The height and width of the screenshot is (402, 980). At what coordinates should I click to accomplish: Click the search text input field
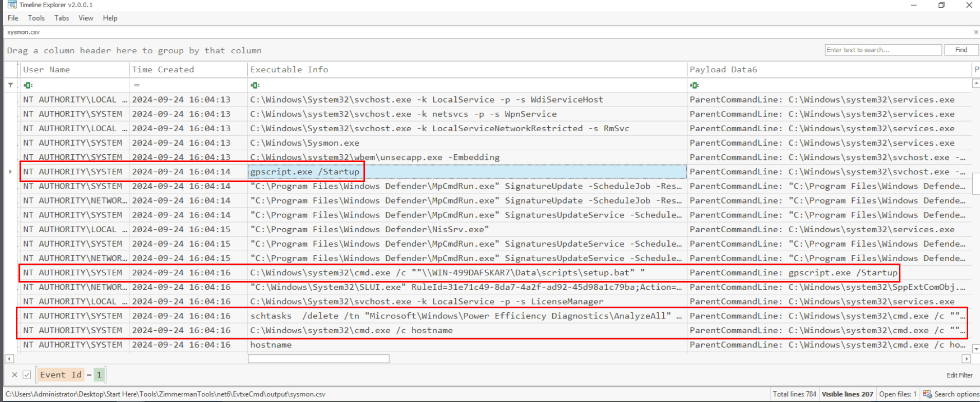click(x=883, y=50)
